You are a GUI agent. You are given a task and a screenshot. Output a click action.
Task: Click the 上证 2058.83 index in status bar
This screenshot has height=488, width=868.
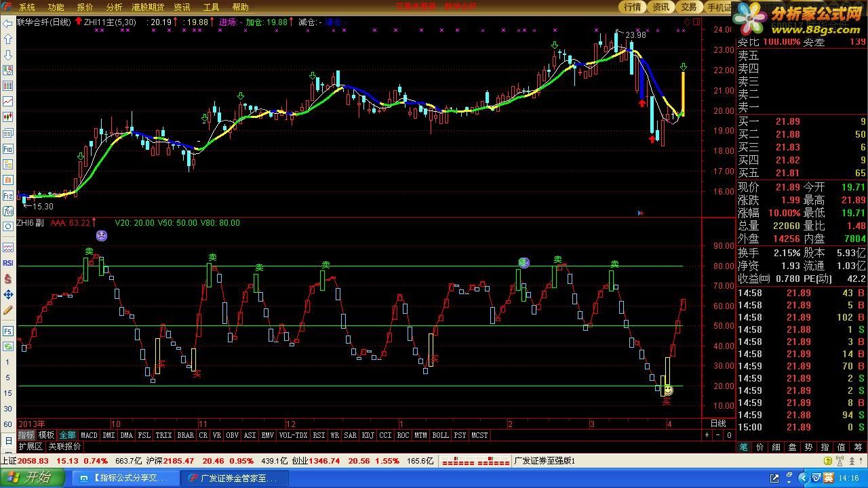click(x=24, y=461)
